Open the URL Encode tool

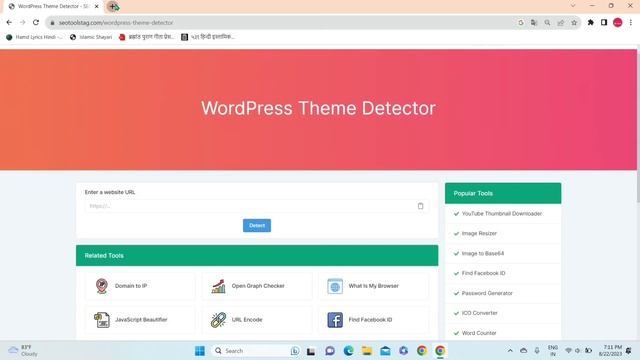point(257,320)
